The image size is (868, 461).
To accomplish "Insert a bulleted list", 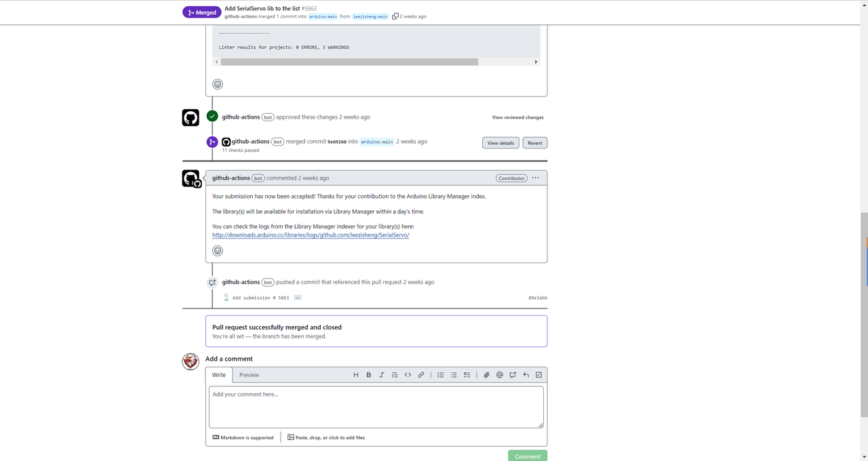I will pyautogui.click(x=454, y=375).
